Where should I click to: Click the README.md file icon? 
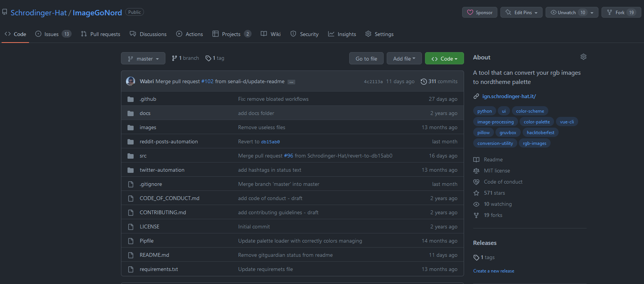[131, 255]
